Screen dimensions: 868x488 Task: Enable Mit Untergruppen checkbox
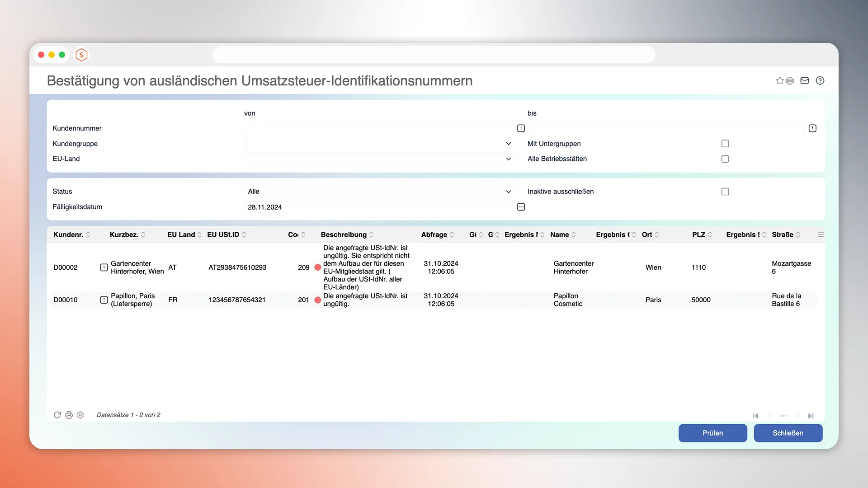coord(725,144)
